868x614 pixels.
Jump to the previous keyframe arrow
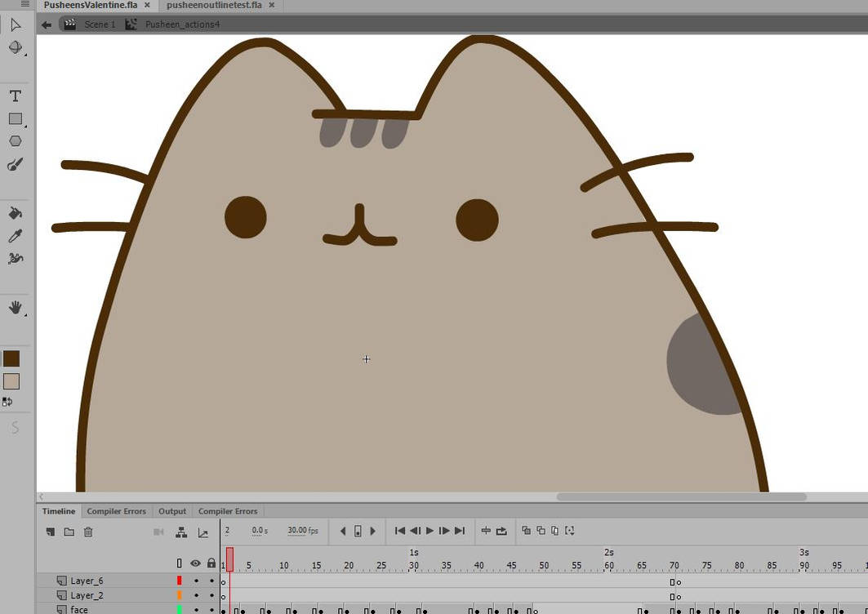click(343, 531)
